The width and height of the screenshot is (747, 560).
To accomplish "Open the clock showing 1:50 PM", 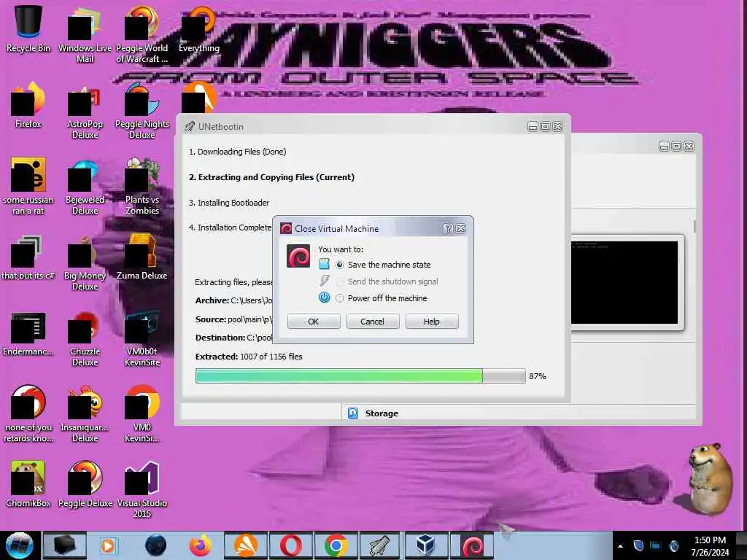I will [x=710, y=546].
